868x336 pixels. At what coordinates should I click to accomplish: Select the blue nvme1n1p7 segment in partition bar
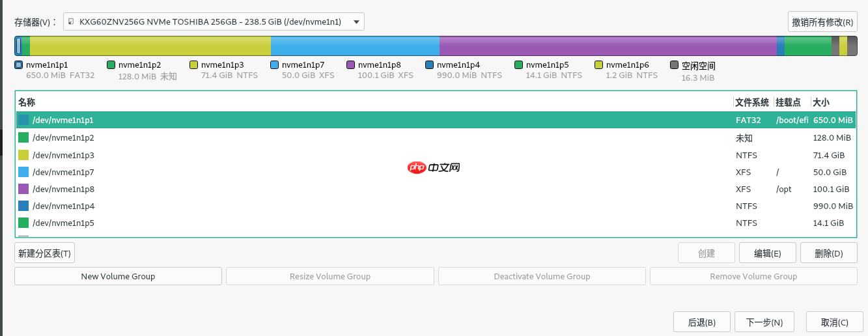[355, 46]
